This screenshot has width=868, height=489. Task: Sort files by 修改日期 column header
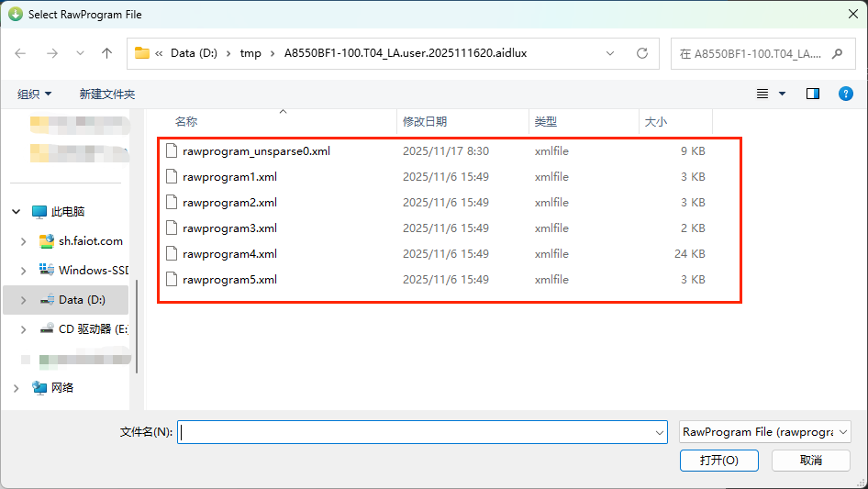(x=425, y=121)
